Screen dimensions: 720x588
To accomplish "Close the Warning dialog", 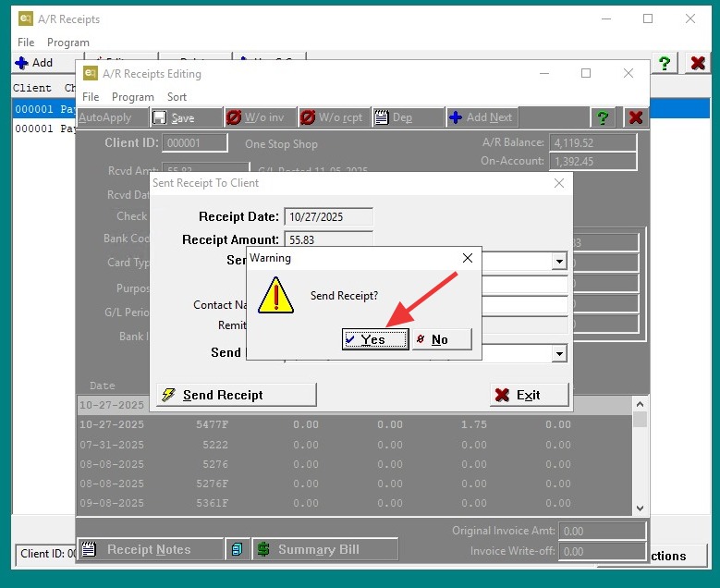I will tap(468, 258).
